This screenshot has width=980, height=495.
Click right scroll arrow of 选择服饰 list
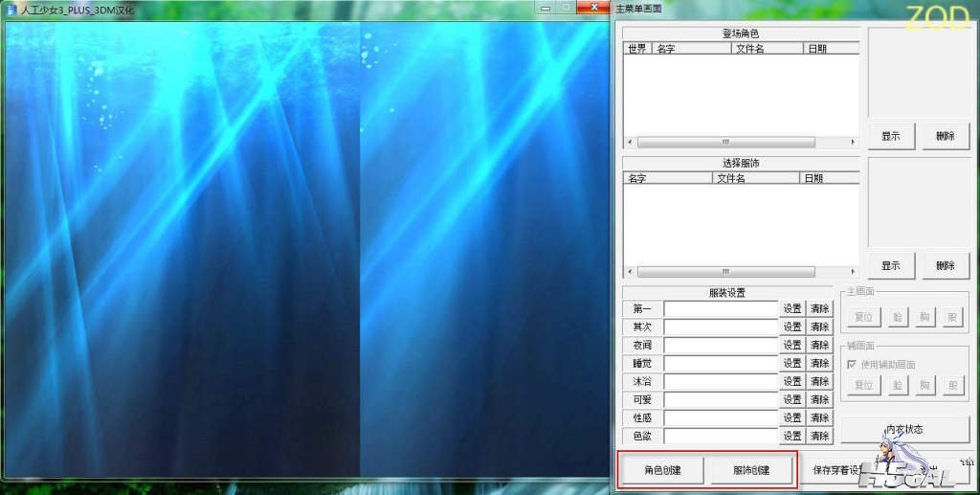coord(853,272)
